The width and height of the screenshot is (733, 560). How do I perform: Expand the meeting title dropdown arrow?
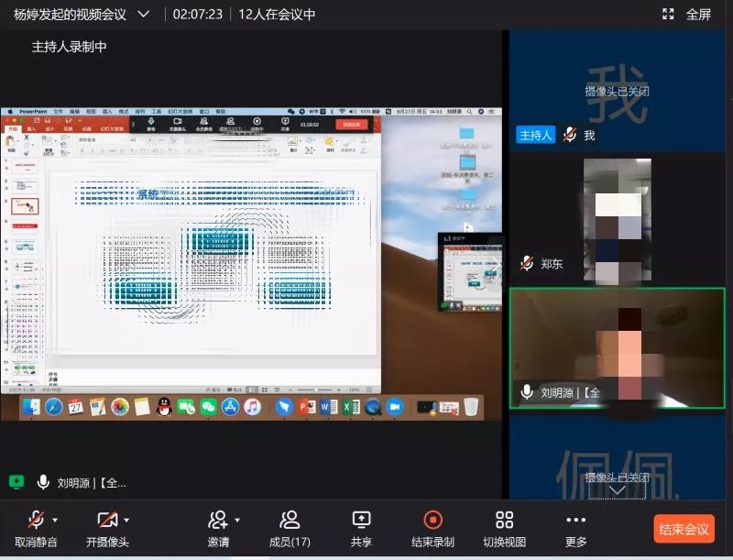point(142,14)
